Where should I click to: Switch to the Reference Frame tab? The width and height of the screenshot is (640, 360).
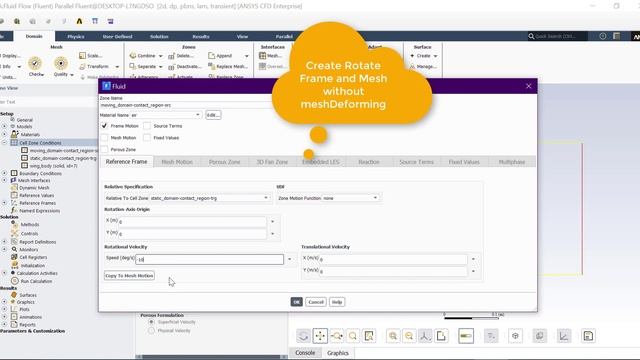pyautogui.click(x=127, y=162)
